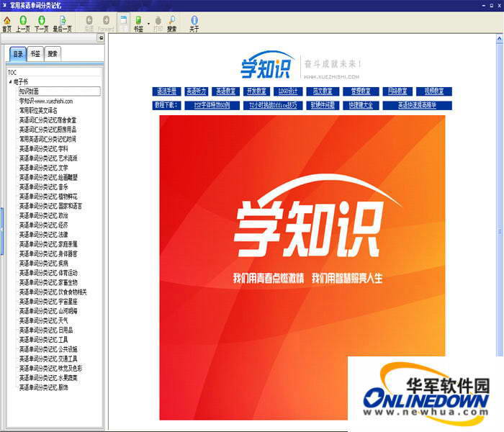Open 英语词汇分类记忆宿舍食堂 entry
Viewport: 504px width, 432px height.
[x=48, y=120]
